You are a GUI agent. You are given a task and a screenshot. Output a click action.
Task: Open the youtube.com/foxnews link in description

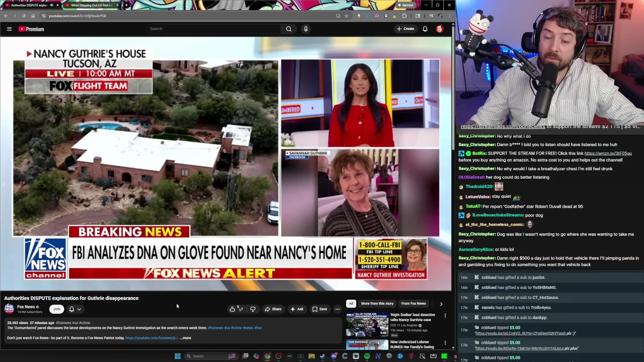click(151, 338)
